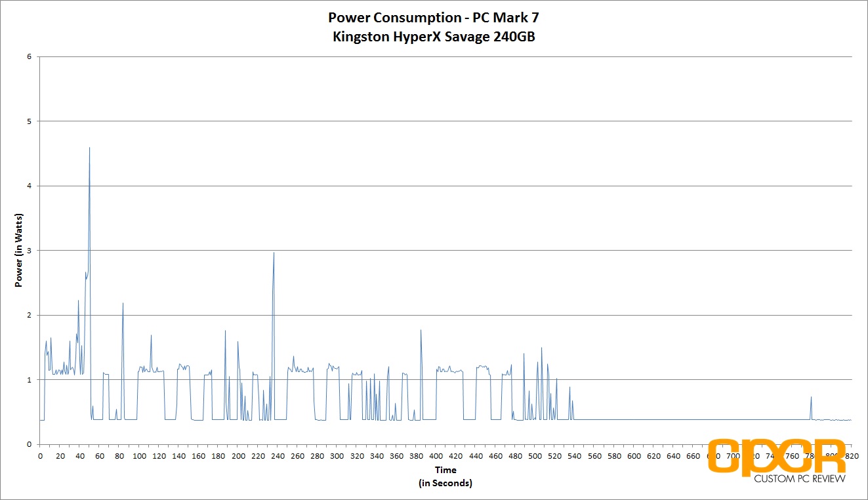Click the tallest power spike peak above 4 watts
Image resolution: width=868 pixels, height=500 pixels.
coord(89,148)
